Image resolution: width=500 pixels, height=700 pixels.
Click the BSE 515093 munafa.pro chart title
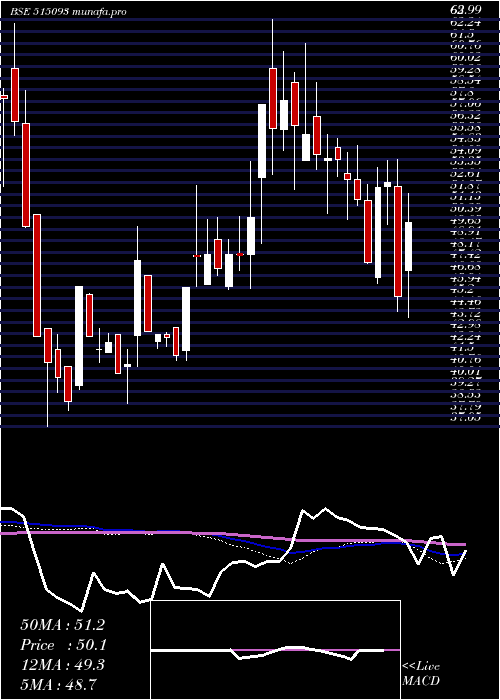click(x=68, y=12)
